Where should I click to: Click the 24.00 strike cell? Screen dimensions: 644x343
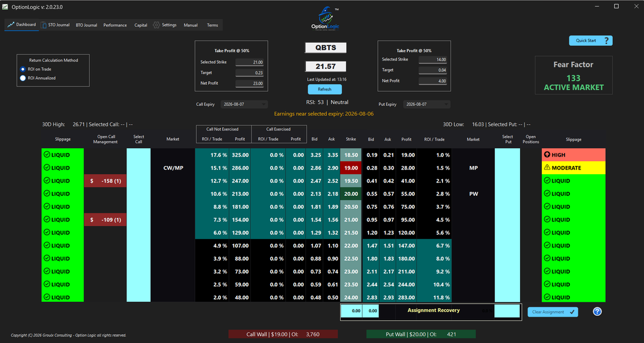(x=351, y=297)
